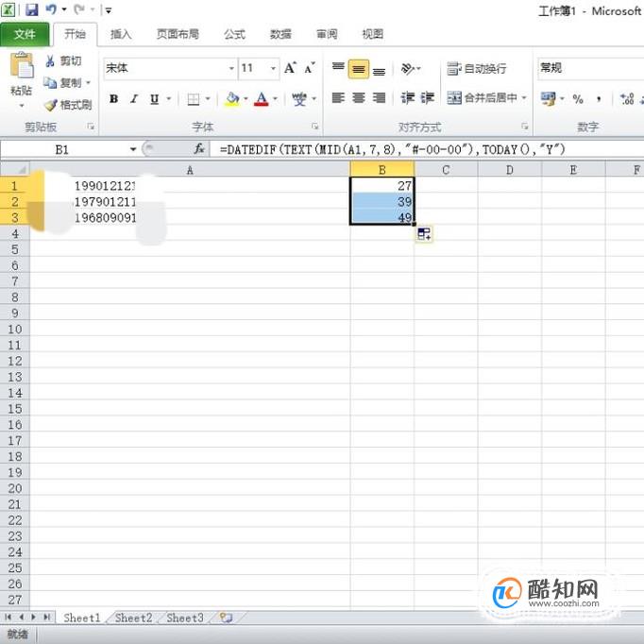Image resolution: width=644 pixels, height=644 pixels.
Task: Open the 常规 number format box
Action: (x=590, y=68)
